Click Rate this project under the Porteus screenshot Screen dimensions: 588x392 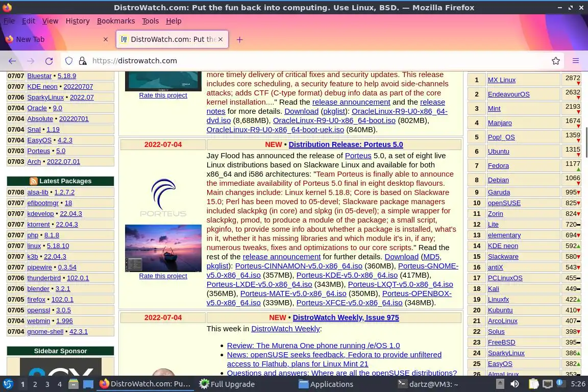[163, 276]
